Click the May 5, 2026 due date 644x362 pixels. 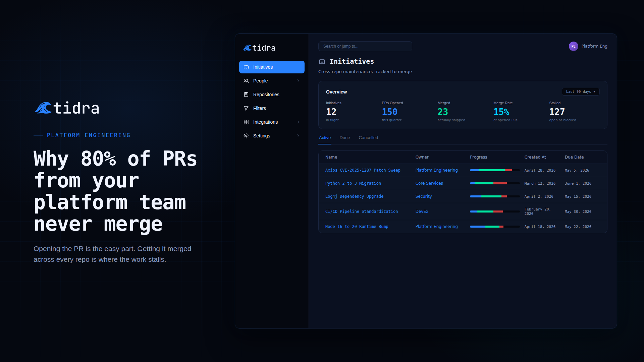(577, 171)
